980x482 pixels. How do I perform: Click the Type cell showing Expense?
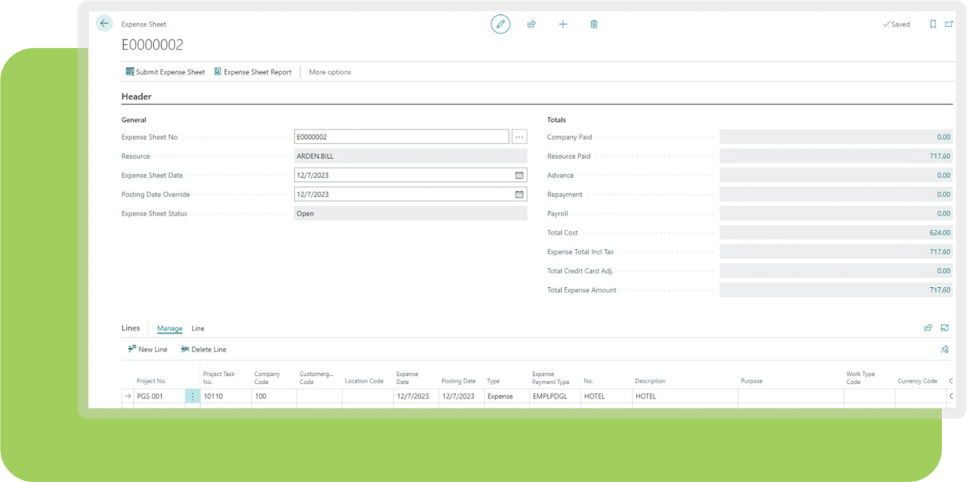tap(506, 397)
